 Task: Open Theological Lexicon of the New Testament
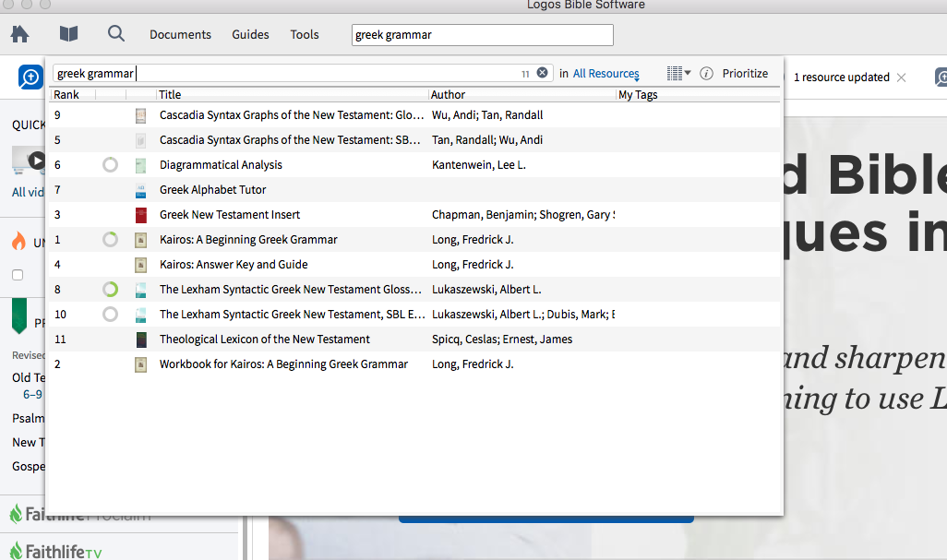coord(265,340)
